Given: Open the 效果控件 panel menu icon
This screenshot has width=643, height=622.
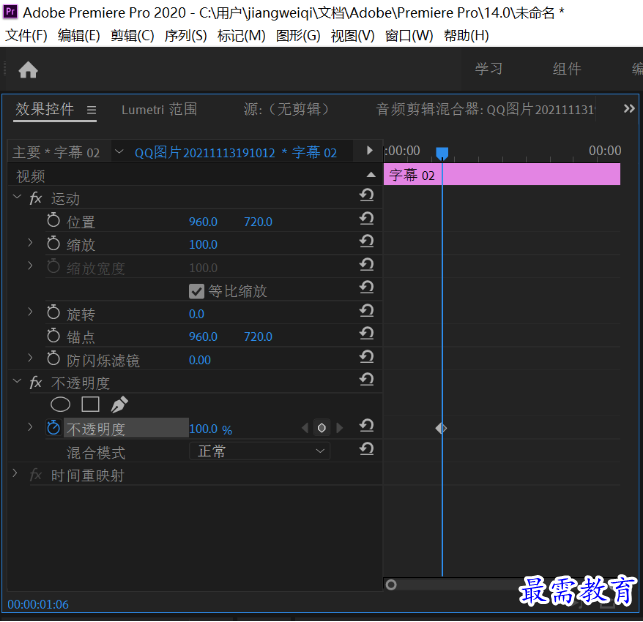Looking at the screenshot, I should [x=91, y=110].
